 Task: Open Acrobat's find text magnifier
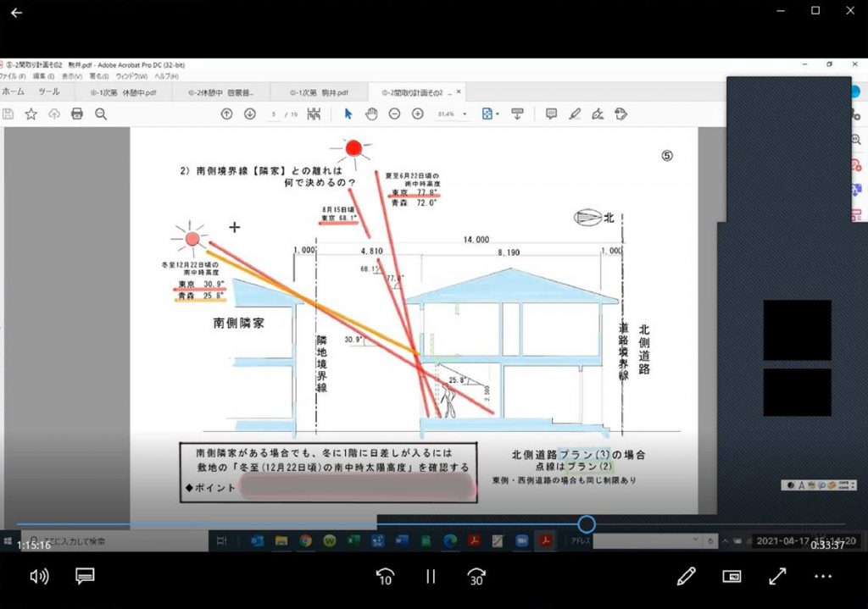coord(101,114)
